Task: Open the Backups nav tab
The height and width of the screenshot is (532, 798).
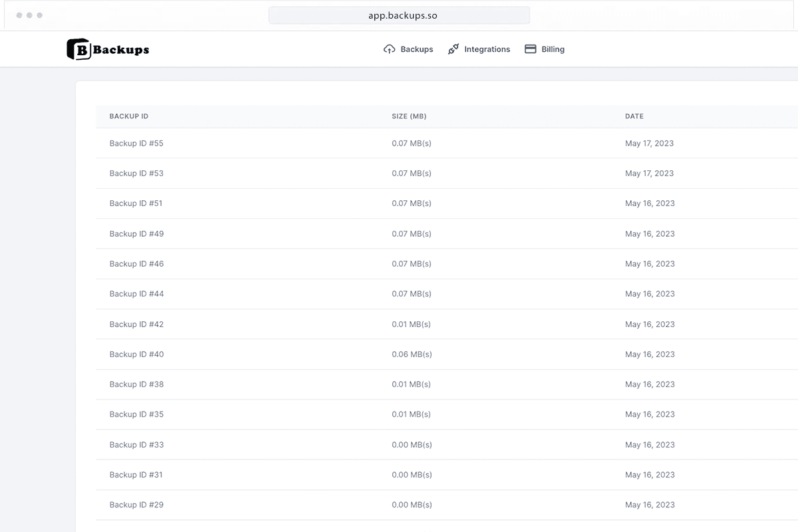Action: pyautogui.click(x=416, y=49)
